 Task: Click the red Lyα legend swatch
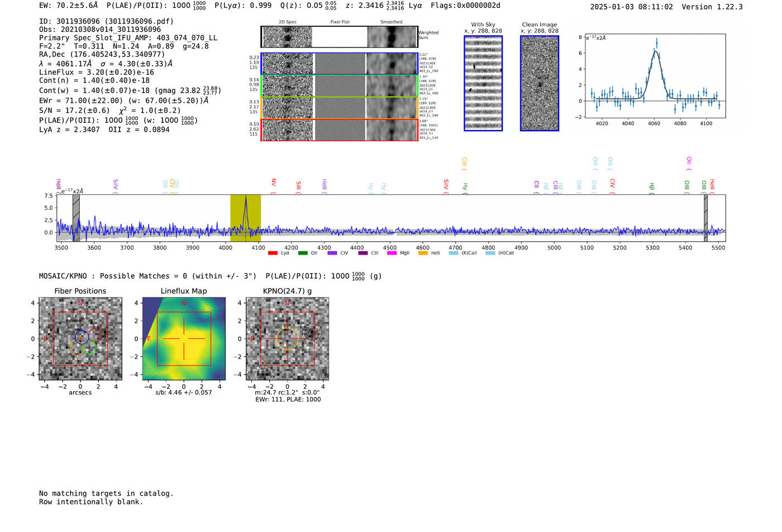pos(273,253)
